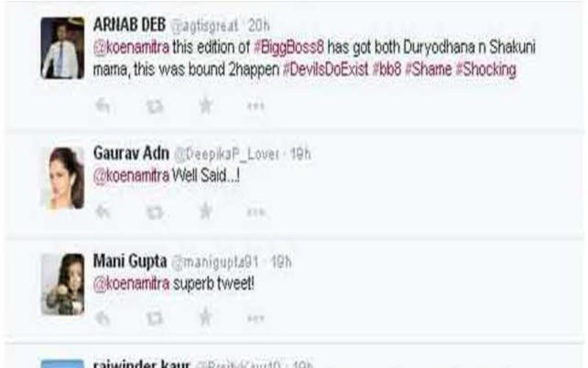Favorite Mani Gupta's tweet
This screenshot has height=368, width=588.
click(x=206, y=317)
